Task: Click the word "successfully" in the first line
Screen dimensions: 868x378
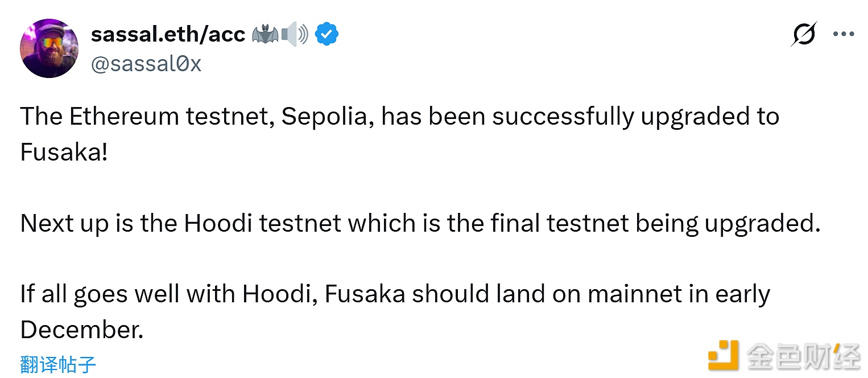Action: coord(563,117)
